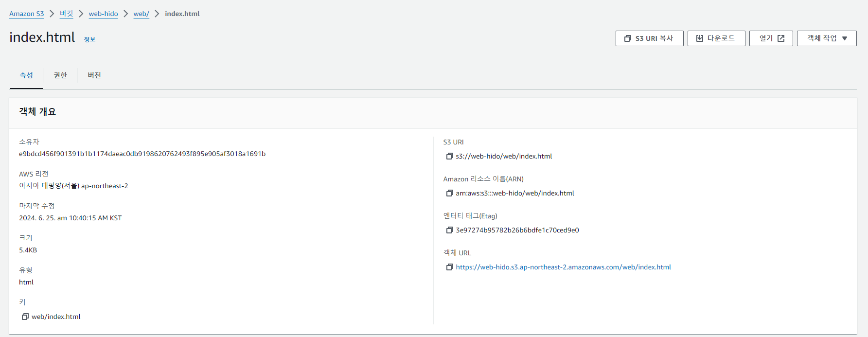The height and width of the screenshot is (337, 868).
Task: Navigate to web-hido bucket breadcrumb
Action: (x=103, y=14)
